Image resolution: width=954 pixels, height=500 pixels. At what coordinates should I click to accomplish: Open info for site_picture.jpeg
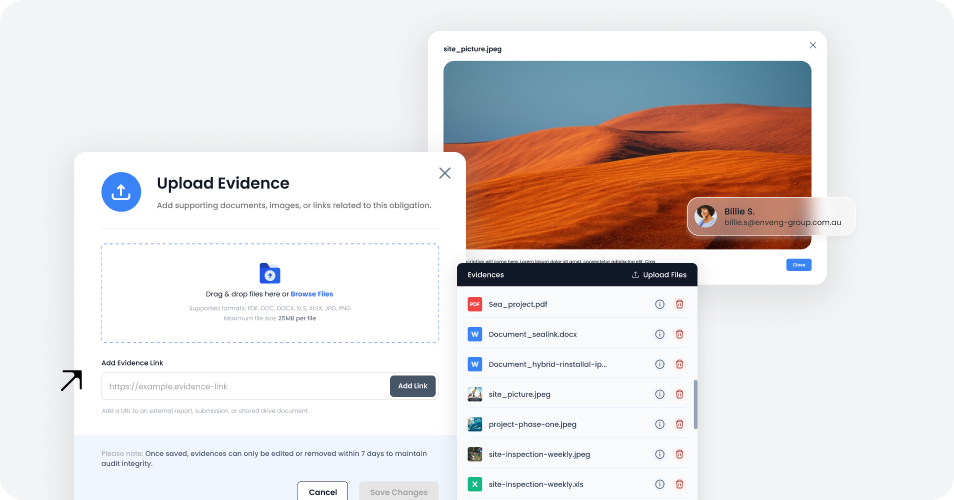[660, 394]
